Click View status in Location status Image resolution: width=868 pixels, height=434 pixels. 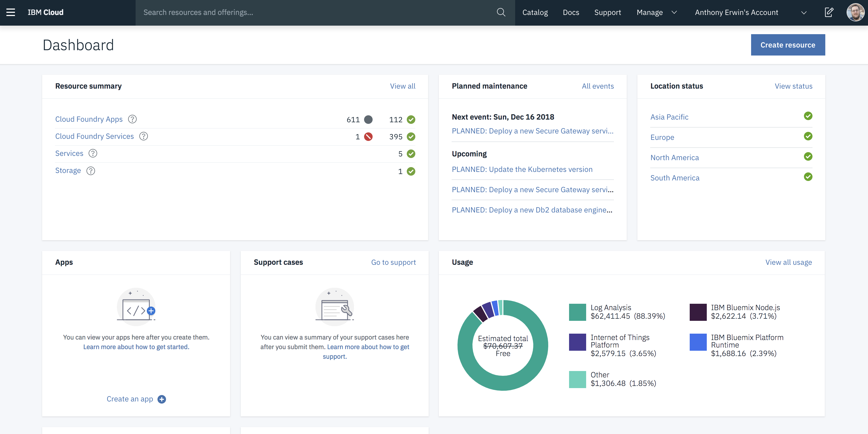[x=794, y=86]
